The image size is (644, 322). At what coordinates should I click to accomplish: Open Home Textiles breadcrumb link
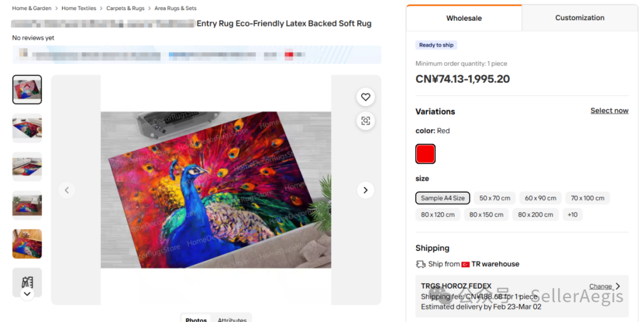point(79,8)
